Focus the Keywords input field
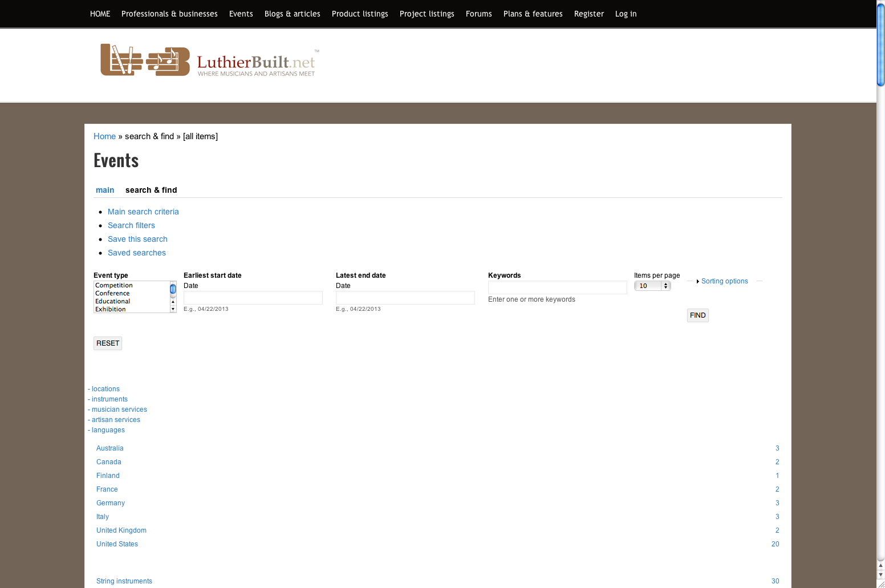Viewport: 885px width, 588px height. click(558, 287)
